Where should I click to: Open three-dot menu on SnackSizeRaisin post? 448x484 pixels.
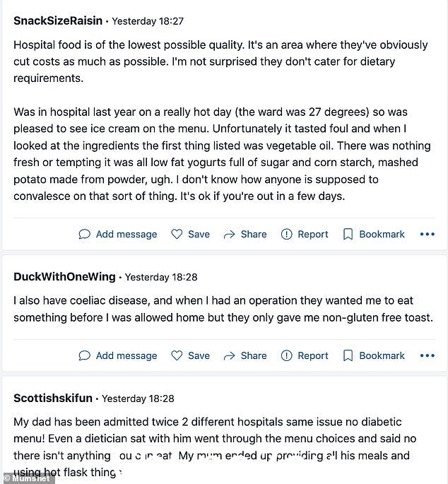click(x=428, y=235)
